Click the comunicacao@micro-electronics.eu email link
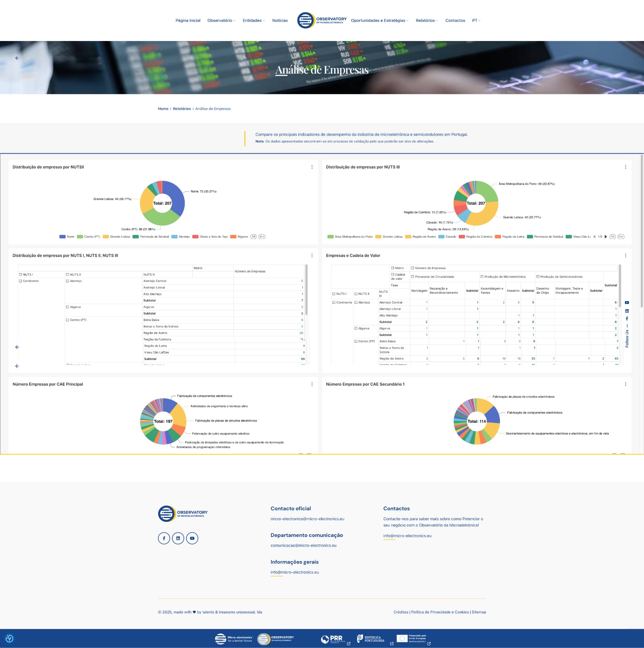Screen dimensions: 644x648 pyautogui.click(x=303, y=545)
